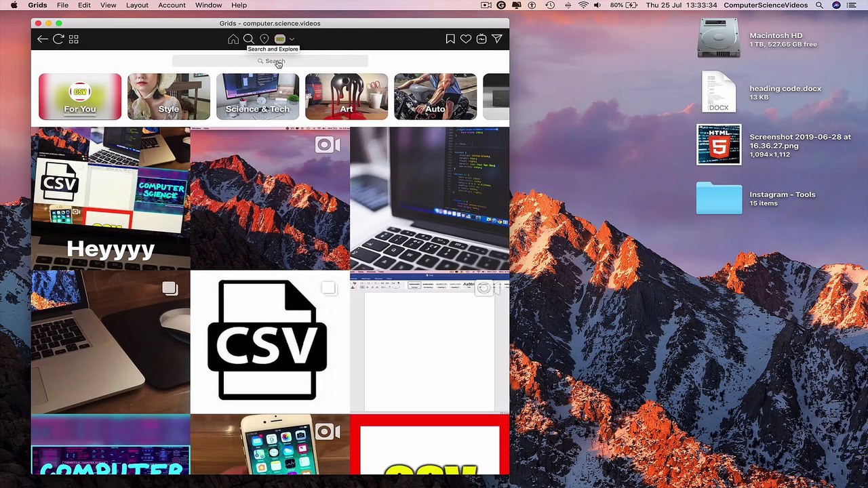The width and height of the screenshot is (868, 488).
Task: Open the Grids application menu
Action: coord(37,5)
